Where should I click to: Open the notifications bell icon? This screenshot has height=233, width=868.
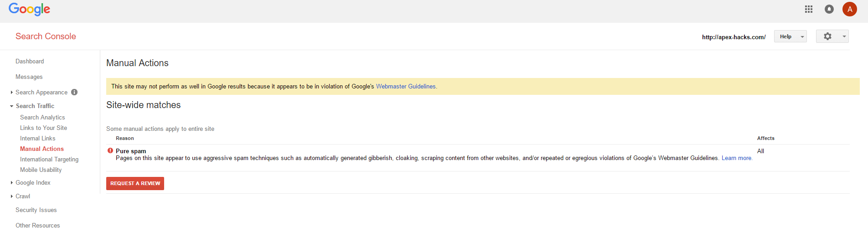click(829, 9)
